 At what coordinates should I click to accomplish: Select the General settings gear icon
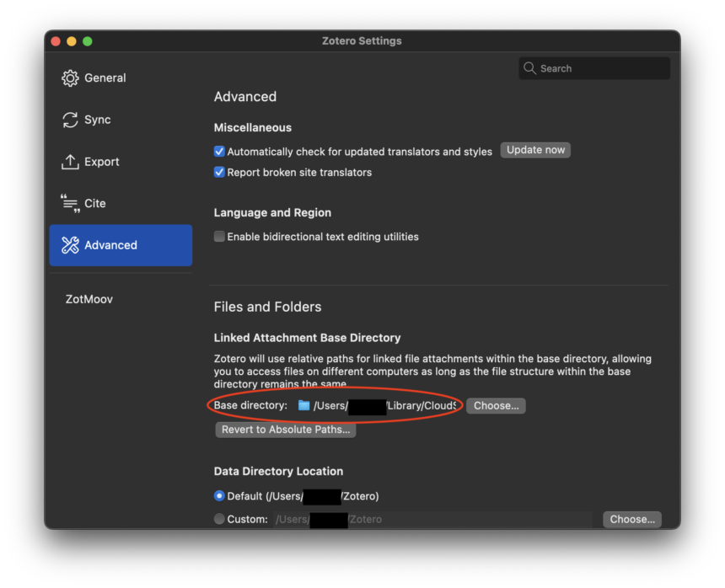pos(71,78)
